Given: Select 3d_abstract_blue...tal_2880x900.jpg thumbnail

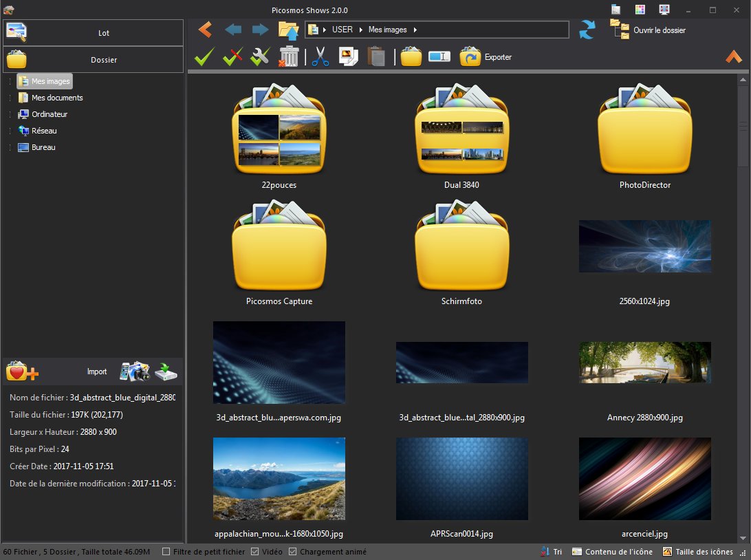Looking at the screenshot, I should [461, 363].
